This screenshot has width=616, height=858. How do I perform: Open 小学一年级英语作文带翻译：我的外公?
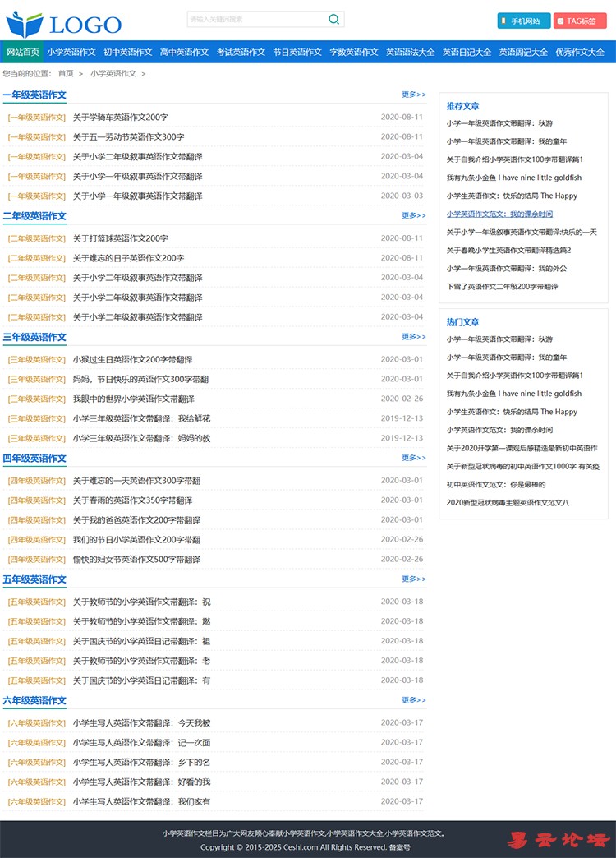[x=507, y=269]
